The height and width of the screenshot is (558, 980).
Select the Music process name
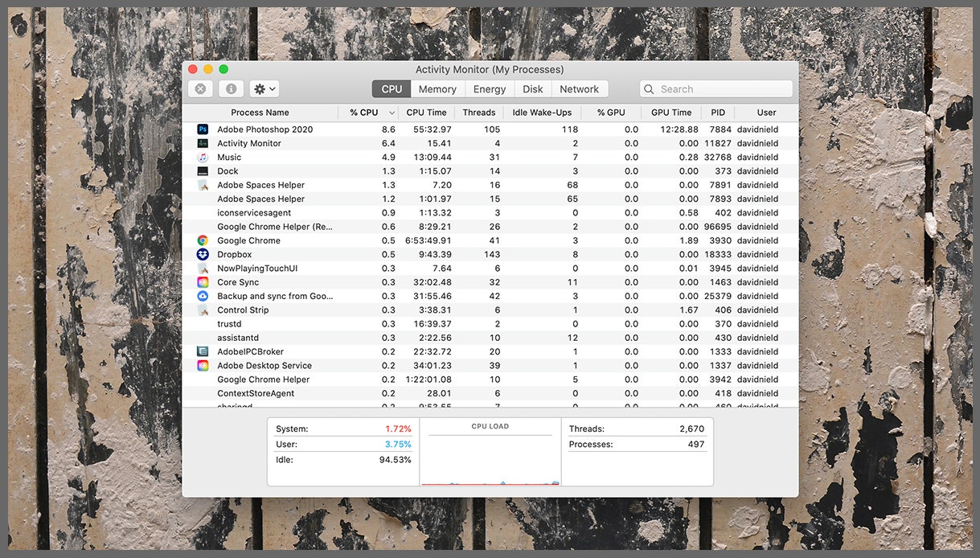tap(229, 158)
